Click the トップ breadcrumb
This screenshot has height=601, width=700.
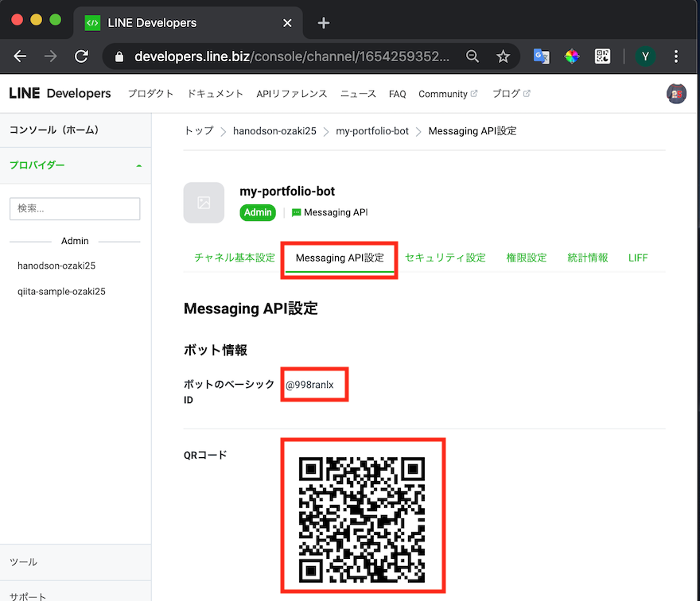[x=199, y=130]
